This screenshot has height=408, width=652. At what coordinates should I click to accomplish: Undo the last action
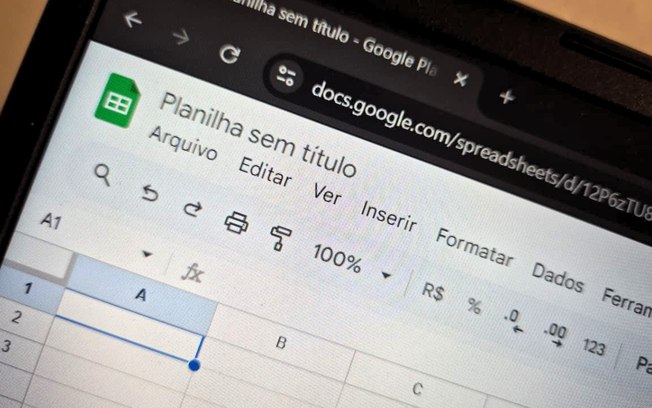point(150,193)
